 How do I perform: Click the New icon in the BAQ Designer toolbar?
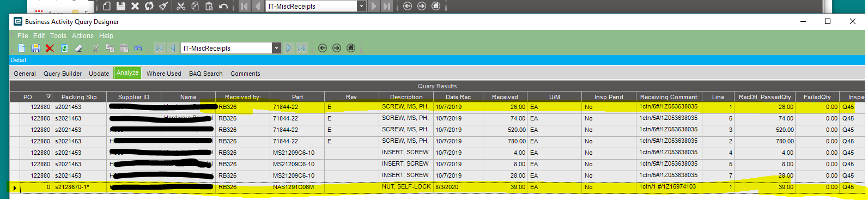[x=21, y=48]
